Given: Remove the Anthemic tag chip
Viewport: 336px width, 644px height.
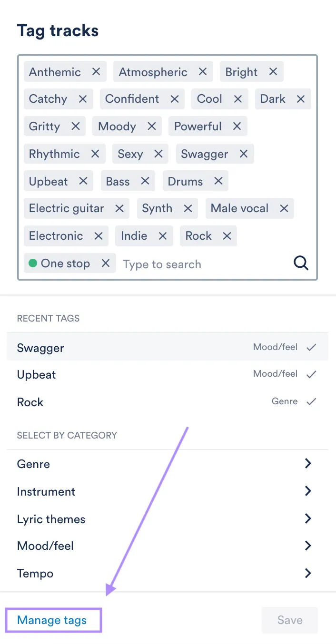Looking at the screenshot, I should click(96, 72).
